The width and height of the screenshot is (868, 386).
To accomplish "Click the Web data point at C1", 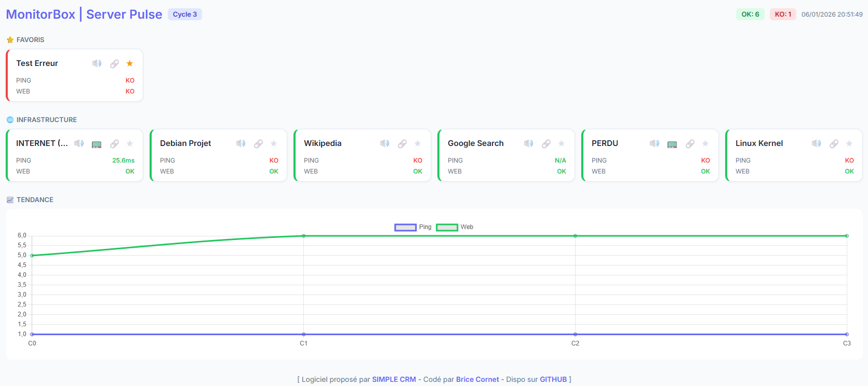I will pyautogui.click(x=304, y=236).
